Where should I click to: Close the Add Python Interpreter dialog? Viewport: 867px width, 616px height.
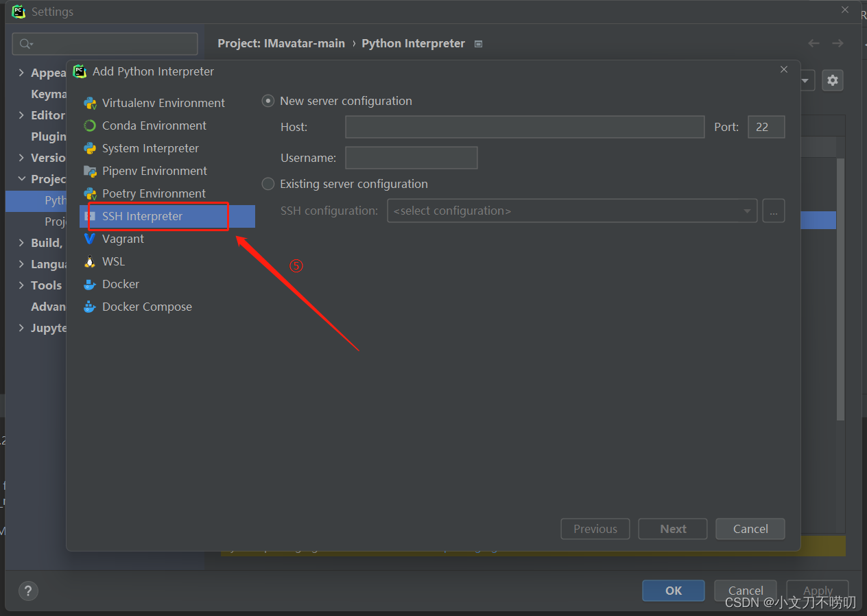click(x=784, y=69)
